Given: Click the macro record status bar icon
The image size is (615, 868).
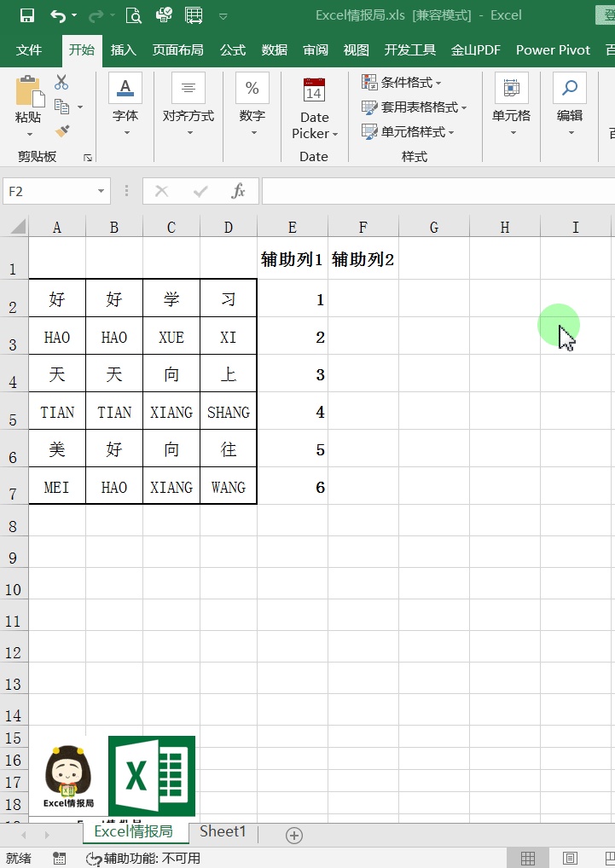Looking at the screenshot, I should (59, 858).
